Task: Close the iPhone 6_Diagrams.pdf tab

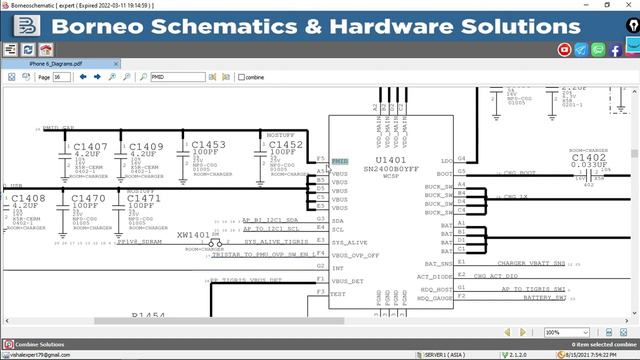Action: pyautogui.click(x=116, y=64)
